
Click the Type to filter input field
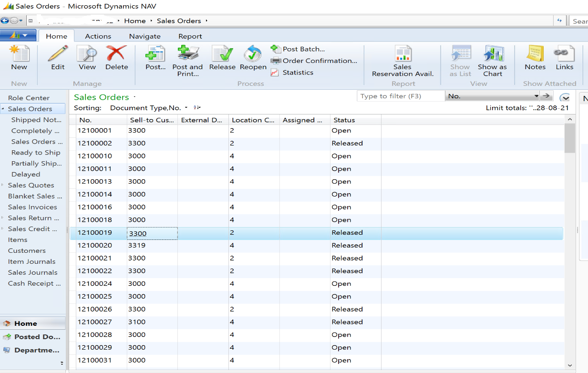click(x=401, y=96)
